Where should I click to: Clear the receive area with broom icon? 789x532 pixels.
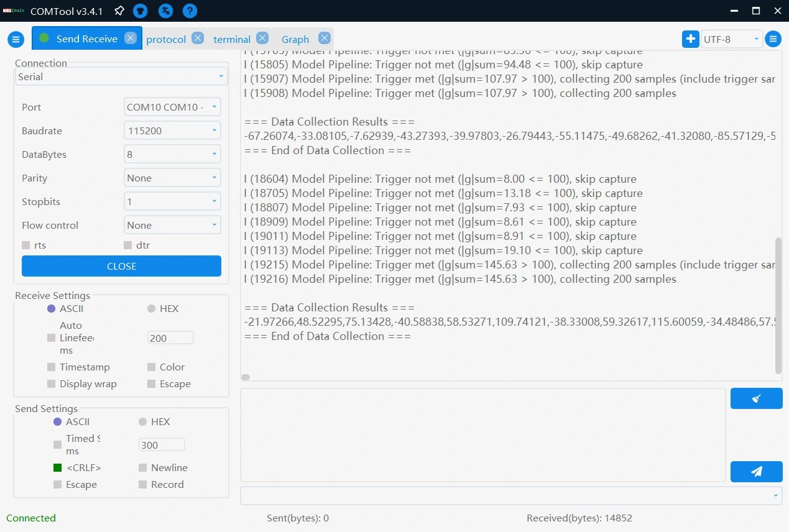tap(756, 398)
